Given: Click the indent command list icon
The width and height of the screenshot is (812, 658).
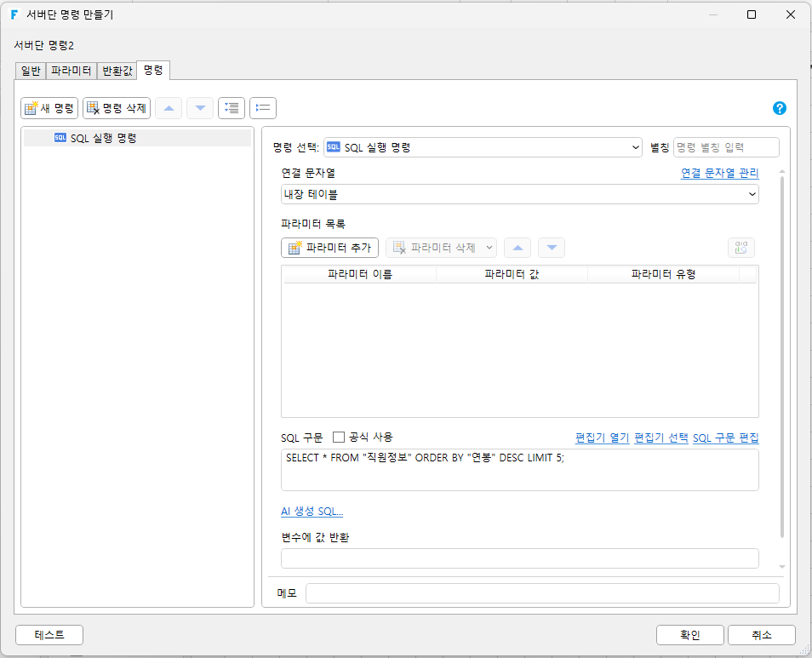Looking at the screenshot, I should tap(232, 108).
